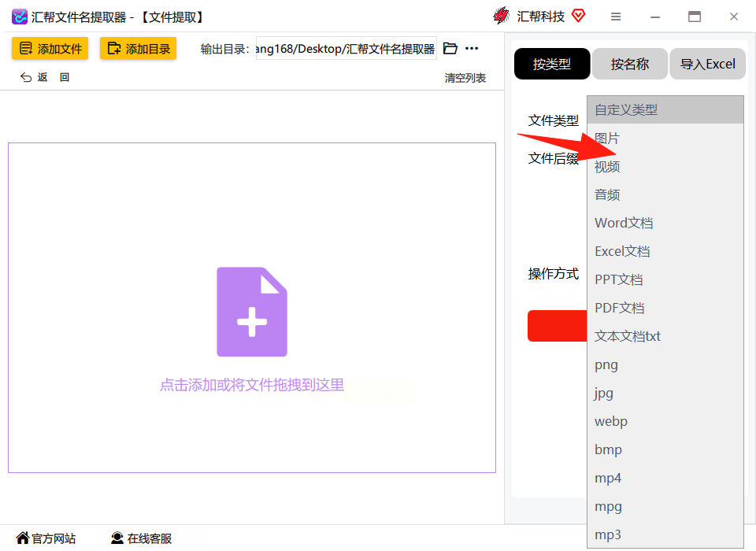
Task: Click the output directory path field
Action: point(346,48)
